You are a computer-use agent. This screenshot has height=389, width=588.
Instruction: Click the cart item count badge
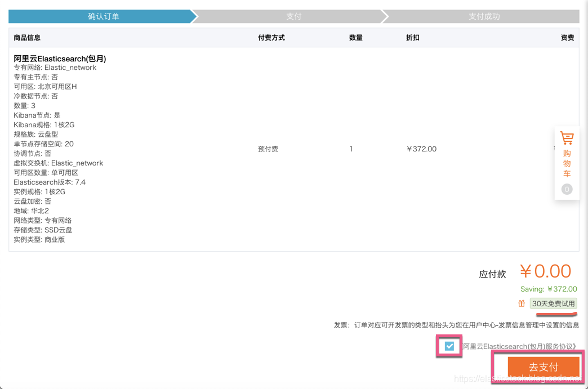[x=567, y=189]
